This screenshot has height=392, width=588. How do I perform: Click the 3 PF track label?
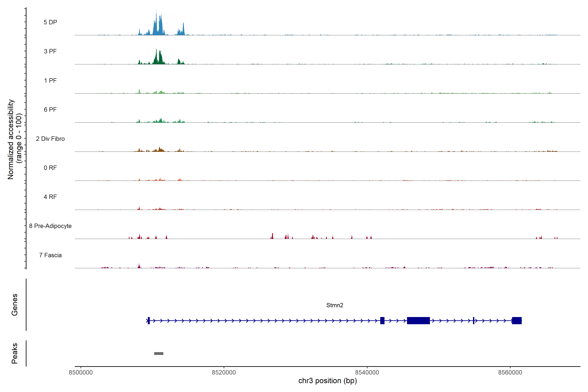coord(50,51)
